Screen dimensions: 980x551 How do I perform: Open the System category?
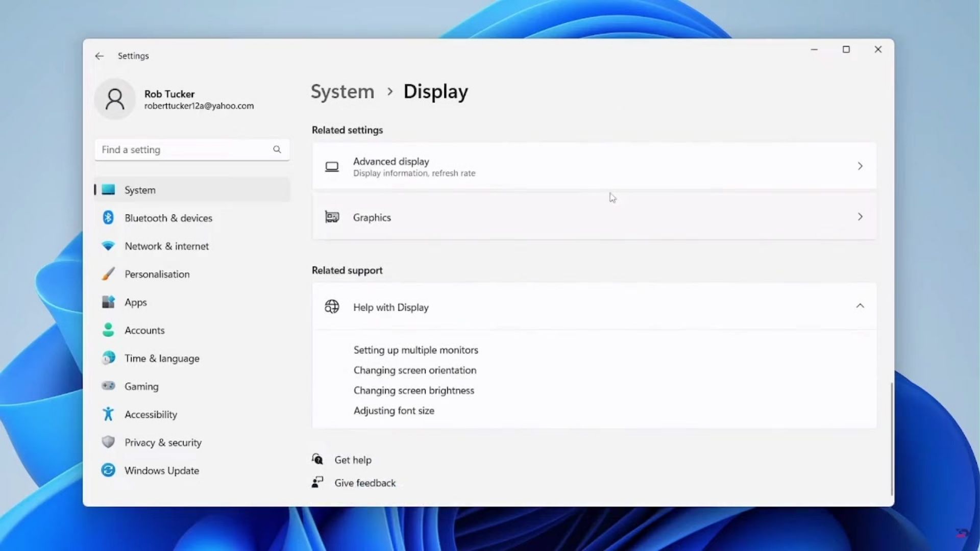[x=192, y=190]
